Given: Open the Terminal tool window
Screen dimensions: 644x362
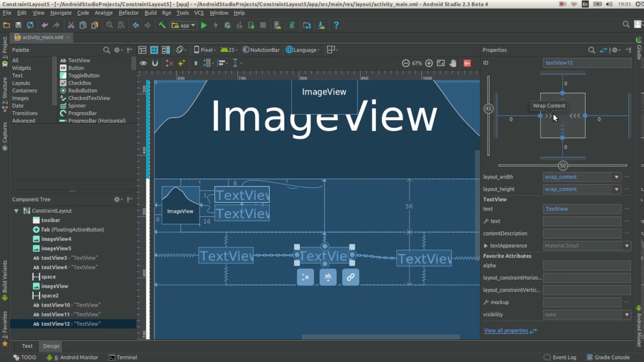Looking at the screenshot, I should pos(123,357).
